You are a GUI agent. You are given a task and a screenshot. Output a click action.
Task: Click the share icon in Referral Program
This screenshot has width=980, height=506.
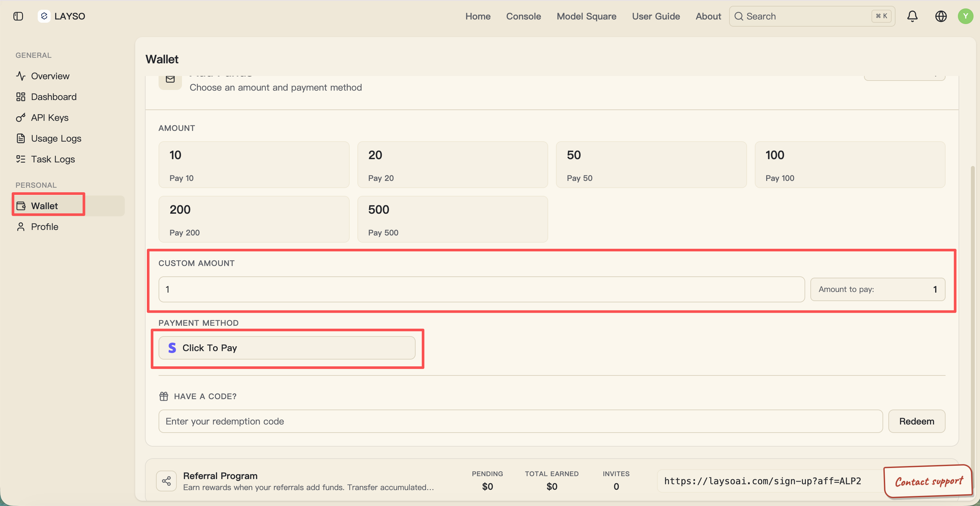tap(166, 481)
